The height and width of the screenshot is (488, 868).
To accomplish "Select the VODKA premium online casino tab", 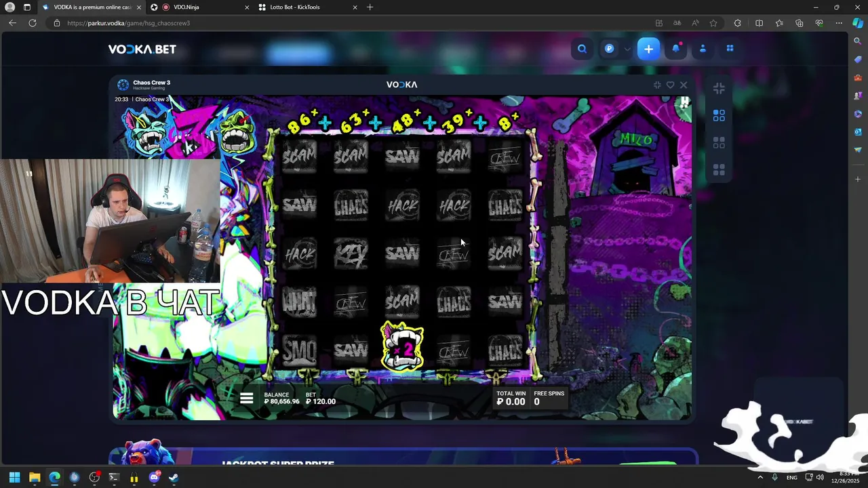I will click(x=93, y=7).
